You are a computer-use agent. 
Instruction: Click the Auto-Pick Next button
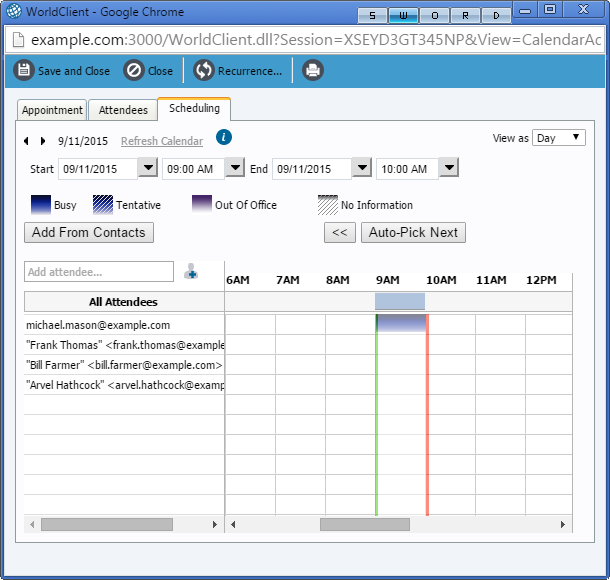pos(413,233)
